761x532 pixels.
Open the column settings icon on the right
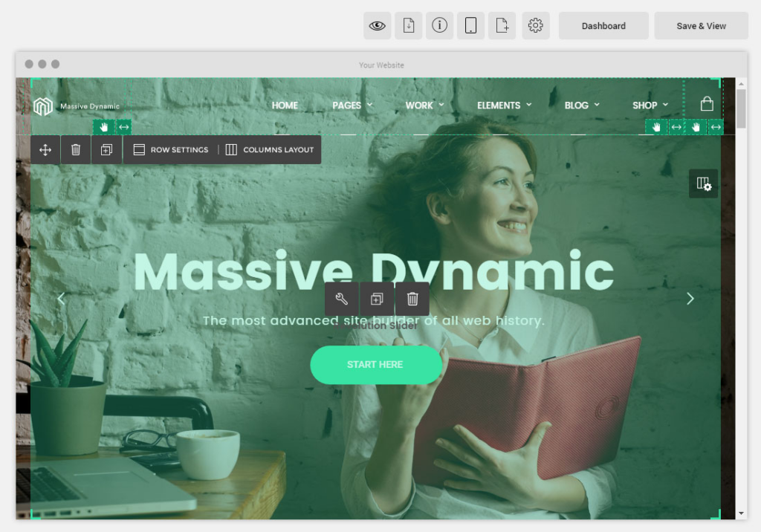(702, 184)
